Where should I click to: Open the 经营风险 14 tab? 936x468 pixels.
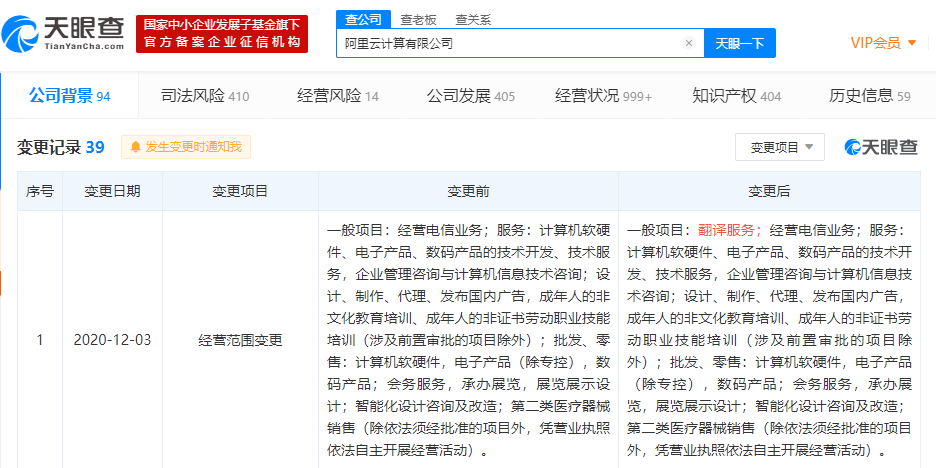[x=338, y=96]
